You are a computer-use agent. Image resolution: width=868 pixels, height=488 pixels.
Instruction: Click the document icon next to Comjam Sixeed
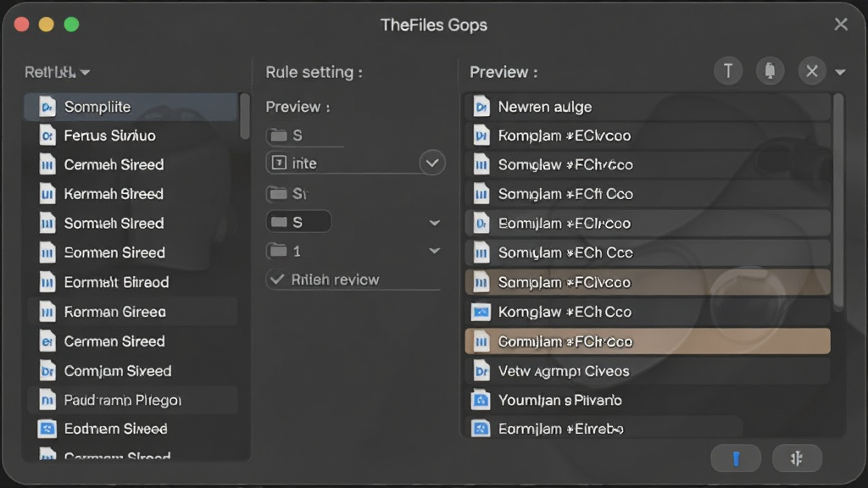pyautogui.click(x=47, y=371)
